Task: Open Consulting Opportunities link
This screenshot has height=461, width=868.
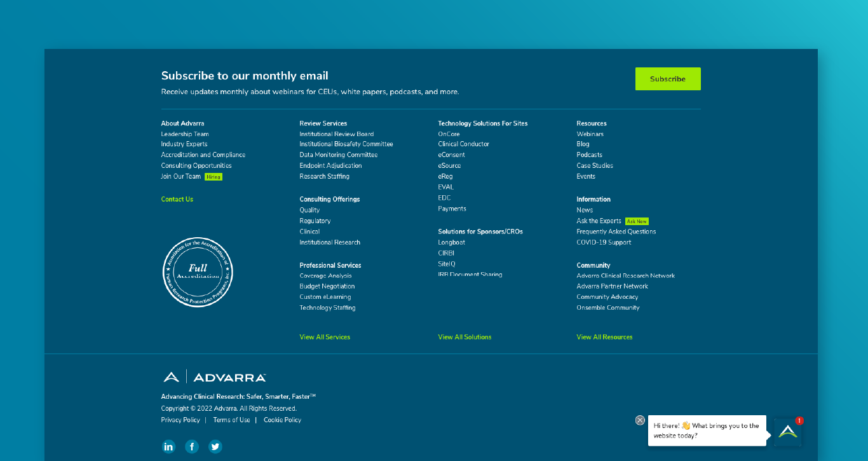Action: [196, 166]
